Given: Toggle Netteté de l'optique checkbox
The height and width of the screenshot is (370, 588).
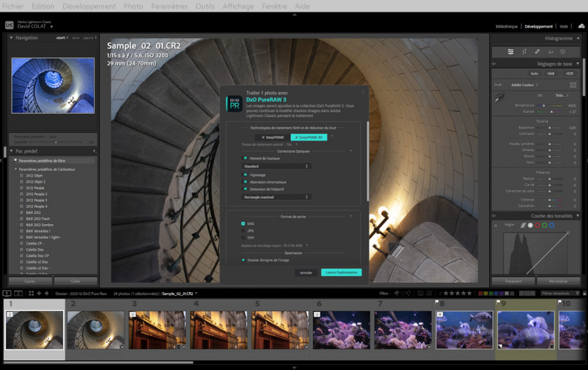Looking at the screenshot, I should [246, 158].
